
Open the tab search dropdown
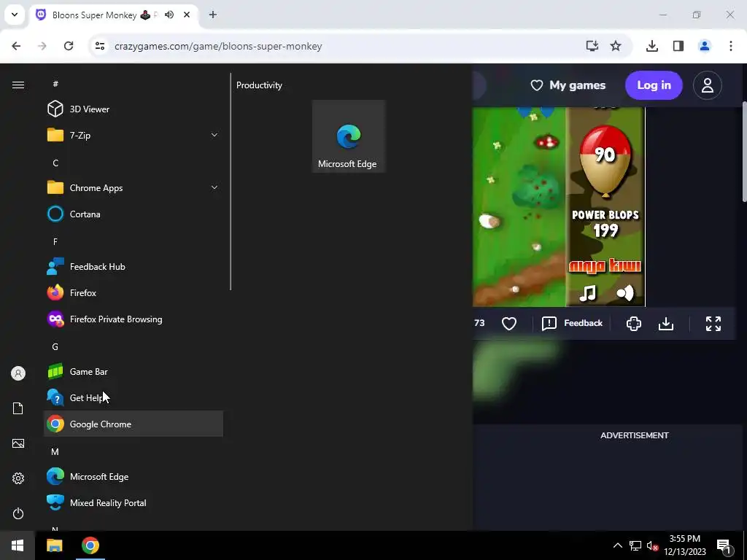[15, 15]
